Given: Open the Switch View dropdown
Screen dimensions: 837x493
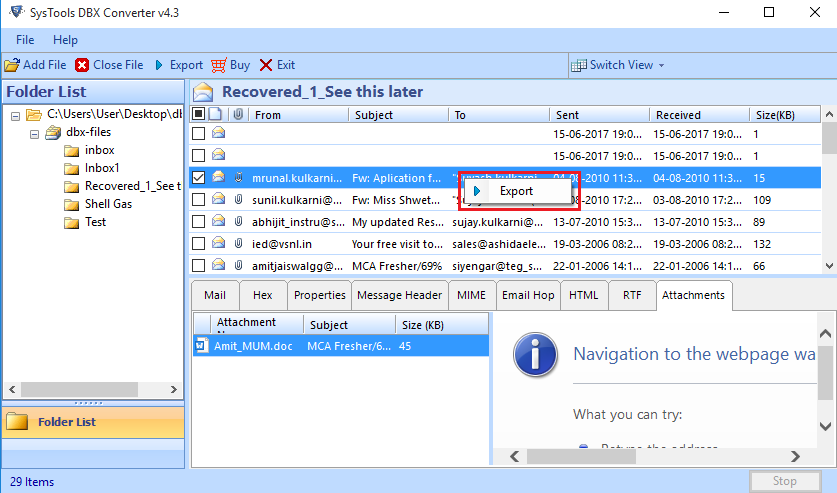Looking at the screenshot, I should click(618, 65).
